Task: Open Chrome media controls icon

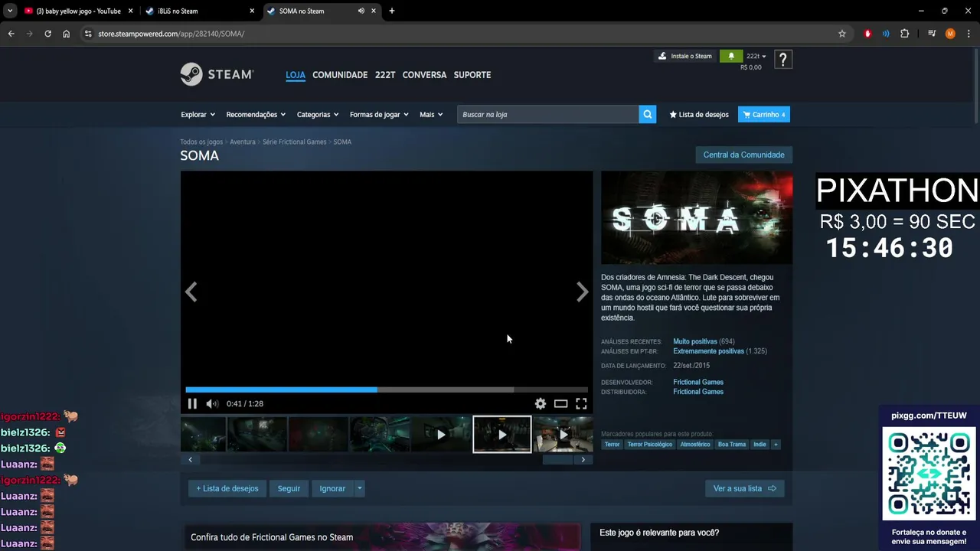Action: [932, 34]
